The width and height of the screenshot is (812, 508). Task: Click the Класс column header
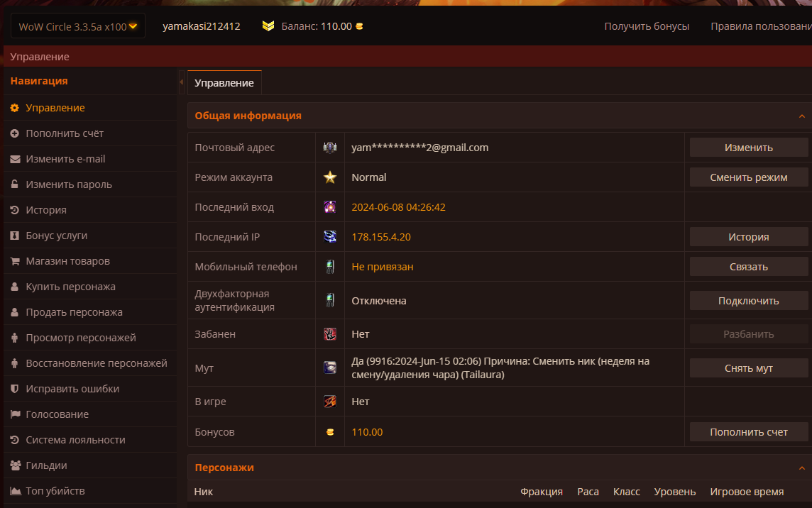(627, 492)
